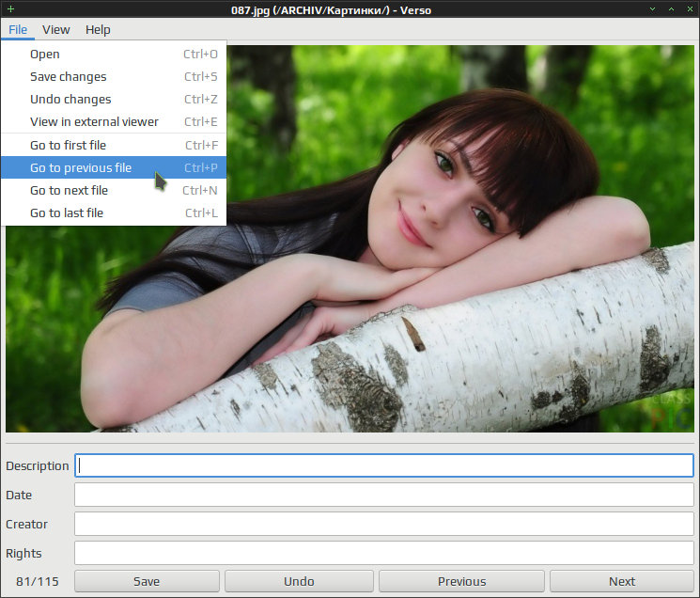700x598 pixels.
Task: Select Go to previous file
Action: tap(114, 167)
